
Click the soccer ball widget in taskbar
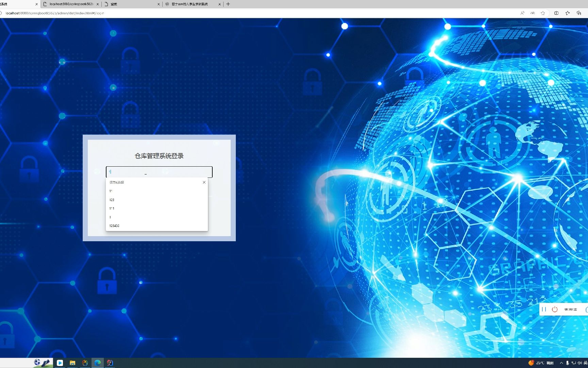(37, 362)
